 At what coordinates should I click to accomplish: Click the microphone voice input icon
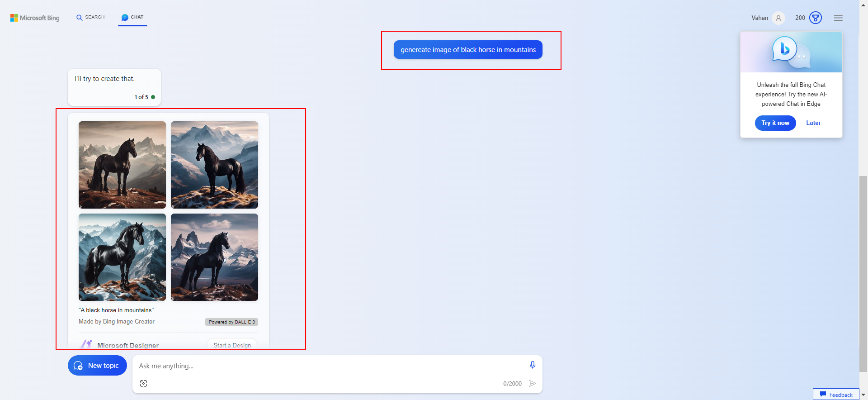click(x=532, y=365)
